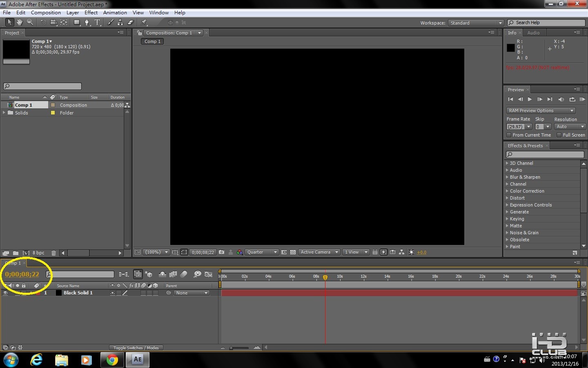
Task: Delete selected project item trash icon
Action: [x=53, y=253]
